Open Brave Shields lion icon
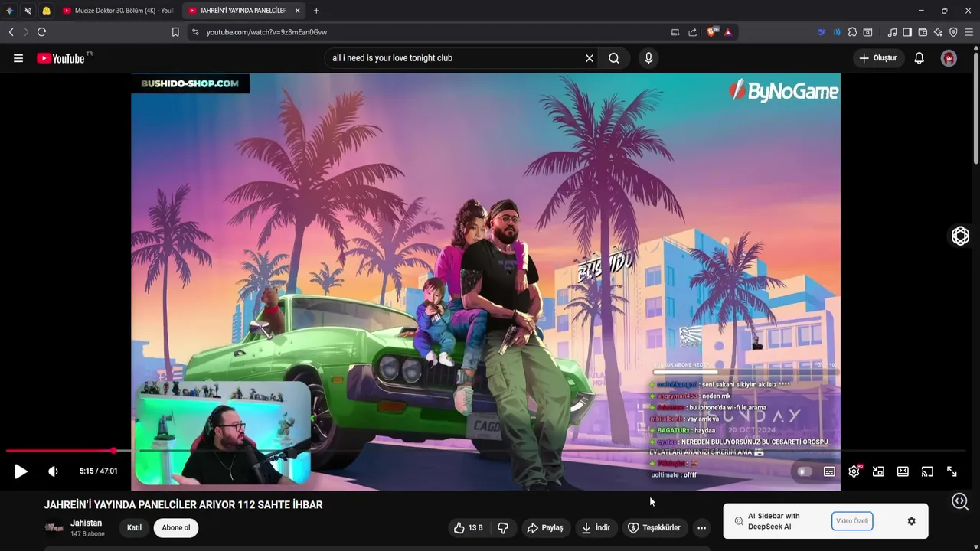The width and height of the screenshot is (980, 551). (x=712, y=32)
